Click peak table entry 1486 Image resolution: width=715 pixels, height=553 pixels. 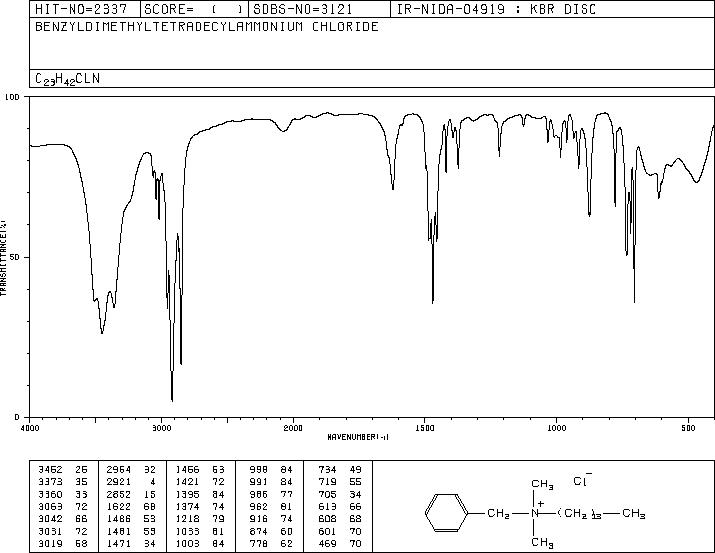click(x=119, y=519)
